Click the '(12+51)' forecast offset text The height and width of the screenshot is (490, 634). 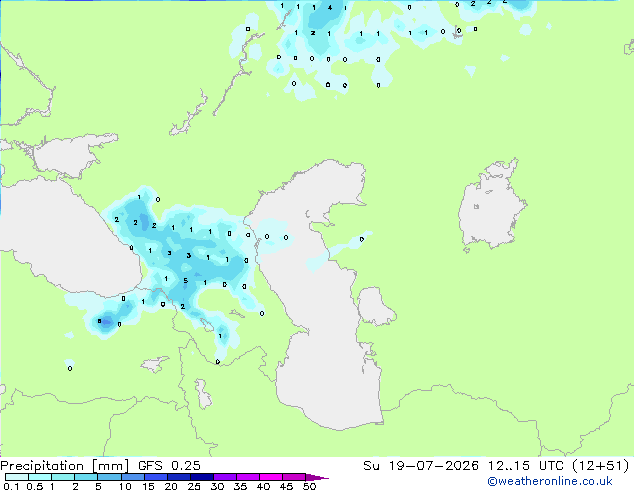point(601,465)
